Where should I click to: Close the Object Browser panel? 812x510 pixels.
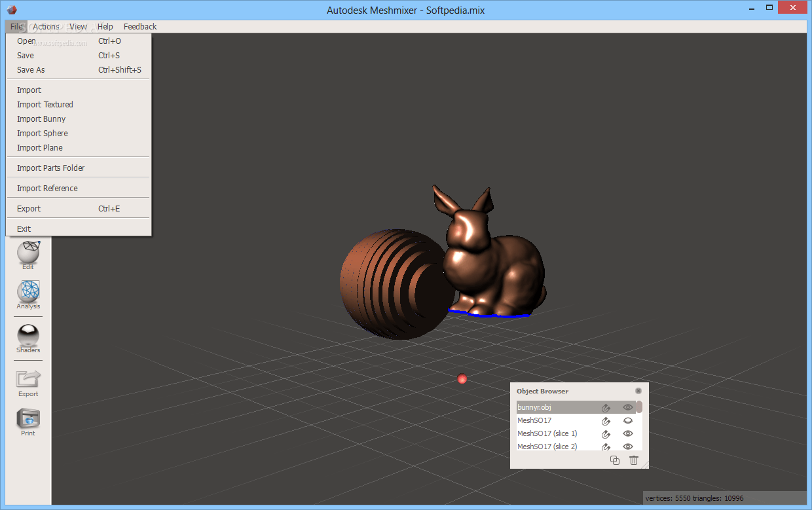(x=638, y=391)
